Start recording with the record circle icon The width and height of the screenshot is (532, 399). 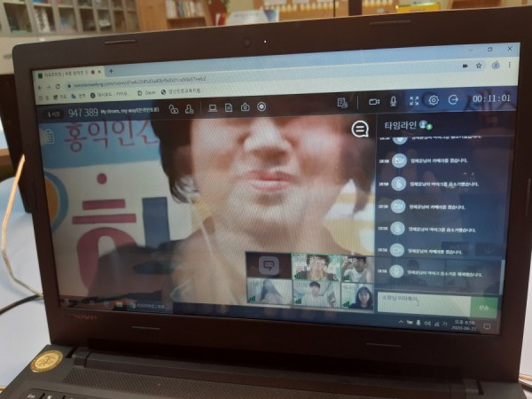click(x=262, y=107)
